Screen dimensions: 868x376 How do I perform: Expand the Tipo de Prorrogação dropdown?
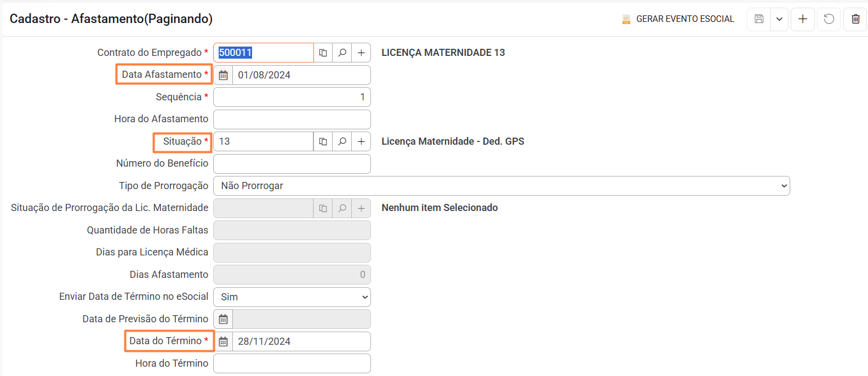point(501,186)
